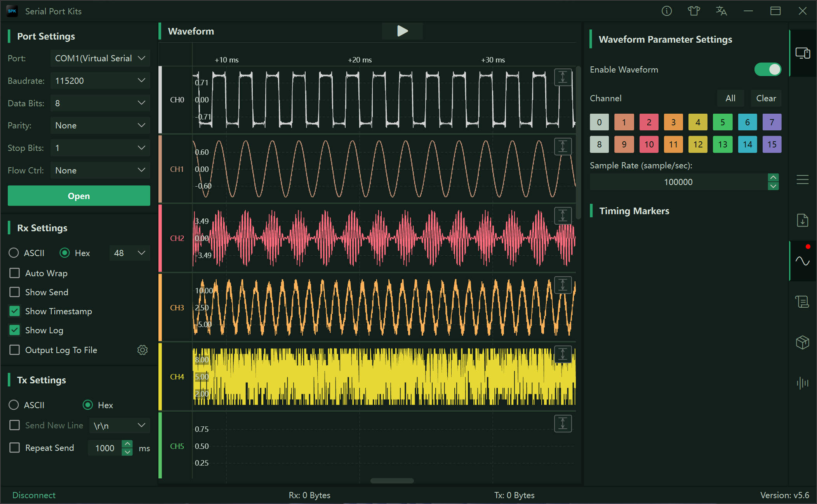Open the theme shirt icon
The width and height of the screenshot is (817, 504).
point(694,11)
